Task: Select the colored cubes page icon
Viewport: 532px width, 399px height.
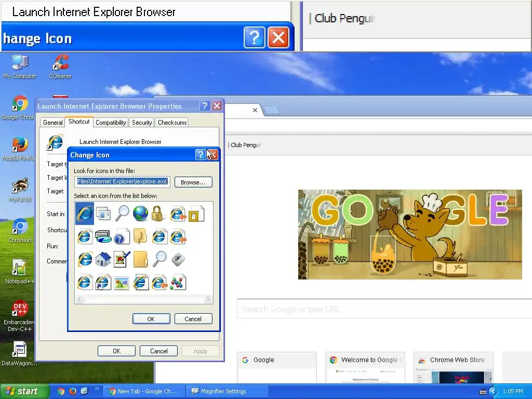Action: tap(178, 283)
